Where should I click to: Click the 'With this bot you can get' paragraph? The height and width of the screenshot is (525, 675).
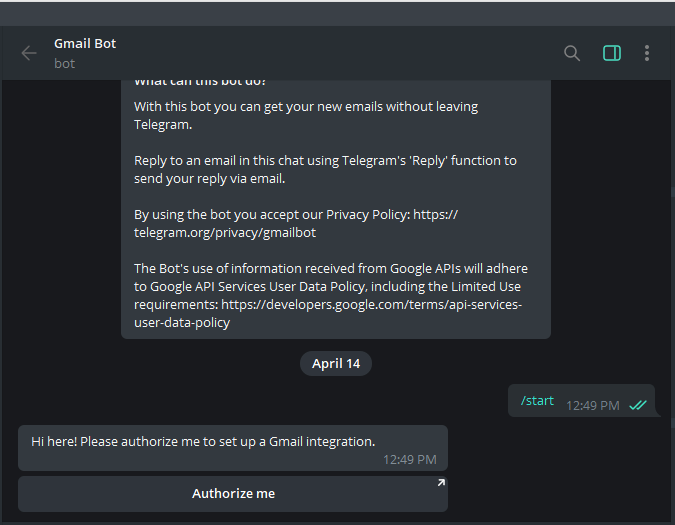pos(306,115)
